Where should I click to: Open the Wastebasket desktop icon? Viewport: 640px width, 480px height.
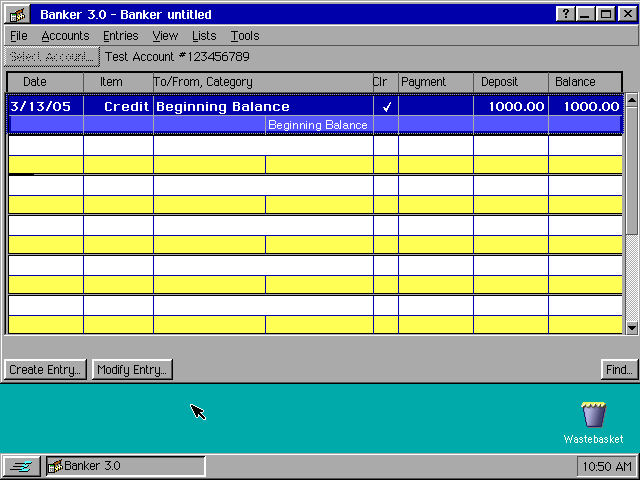coord(593,423)
